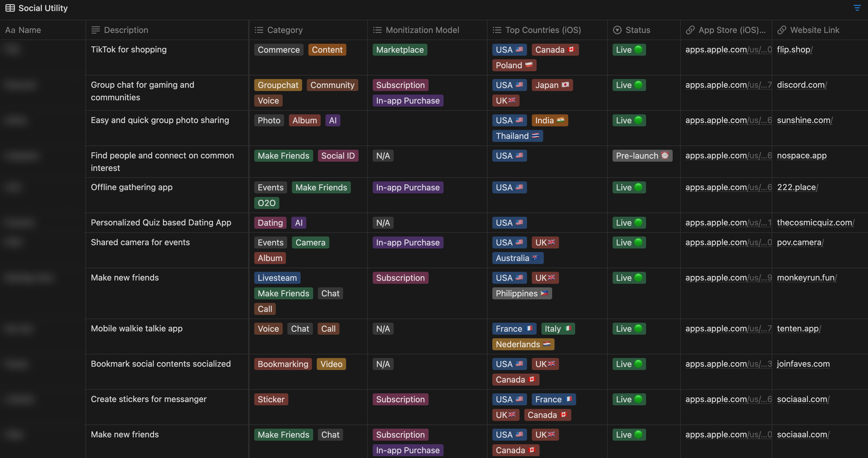Click "Personalized Quiz based Dating App" description
Screen dimensions: 868x458
tap(161, 223)
